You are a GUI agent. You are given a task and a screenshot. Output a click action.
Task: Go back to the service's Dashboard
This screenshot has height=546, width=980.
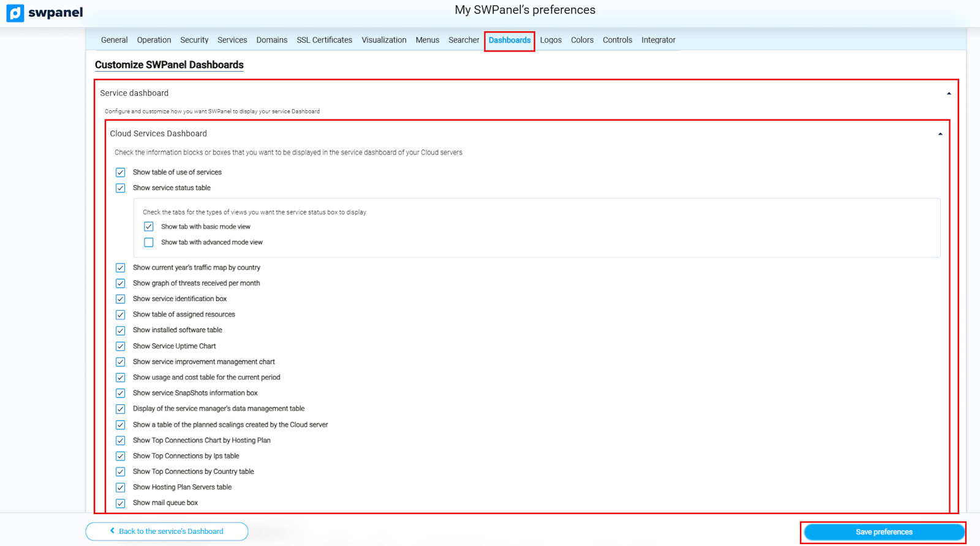(167, 531)
